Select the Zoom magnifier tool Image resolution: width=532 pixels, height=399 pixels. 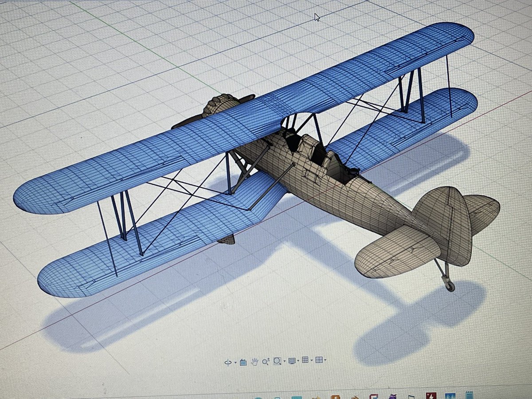pyautogui.click(x=266, y=362)
